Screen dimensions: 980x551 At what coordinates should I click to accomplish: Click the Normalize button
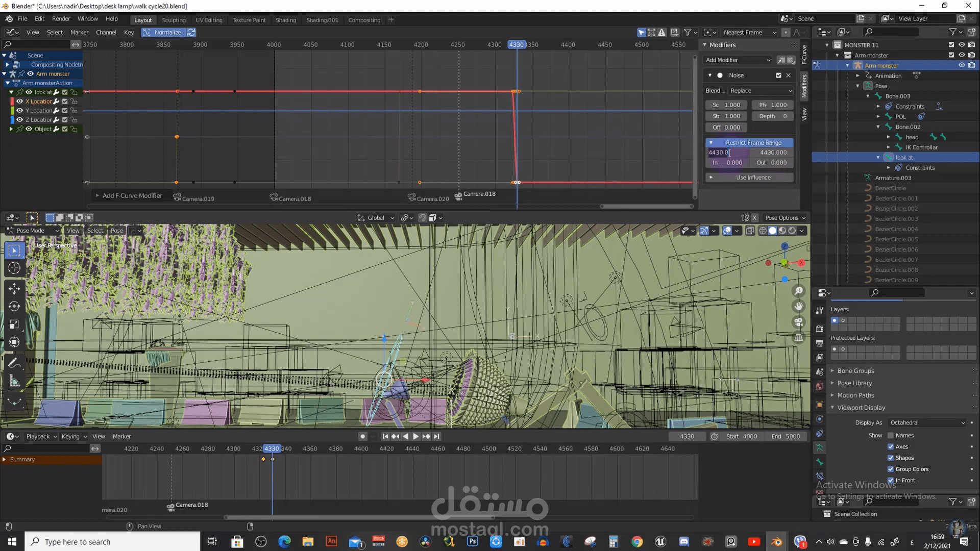click(x=167, y=32)
